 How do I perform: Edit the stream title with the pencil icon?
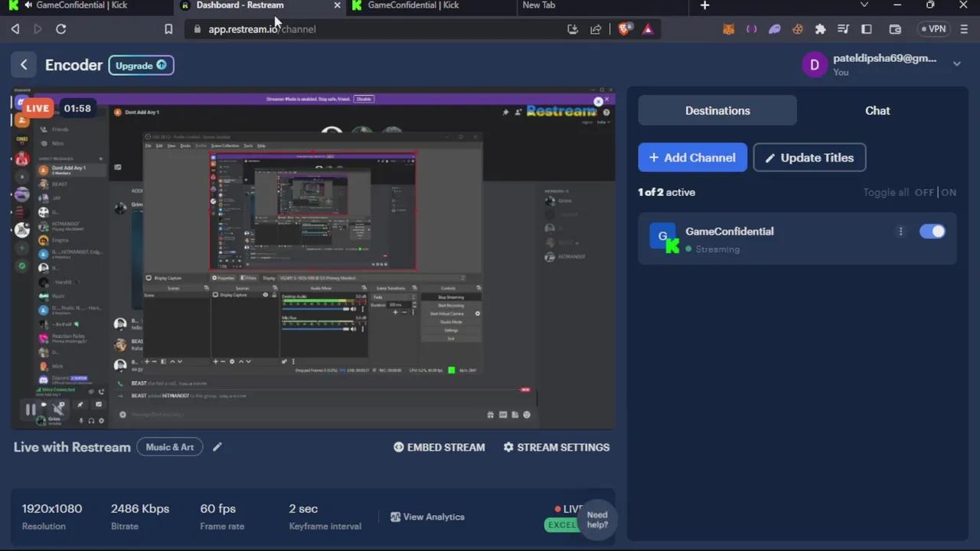[x=217, y=447]
